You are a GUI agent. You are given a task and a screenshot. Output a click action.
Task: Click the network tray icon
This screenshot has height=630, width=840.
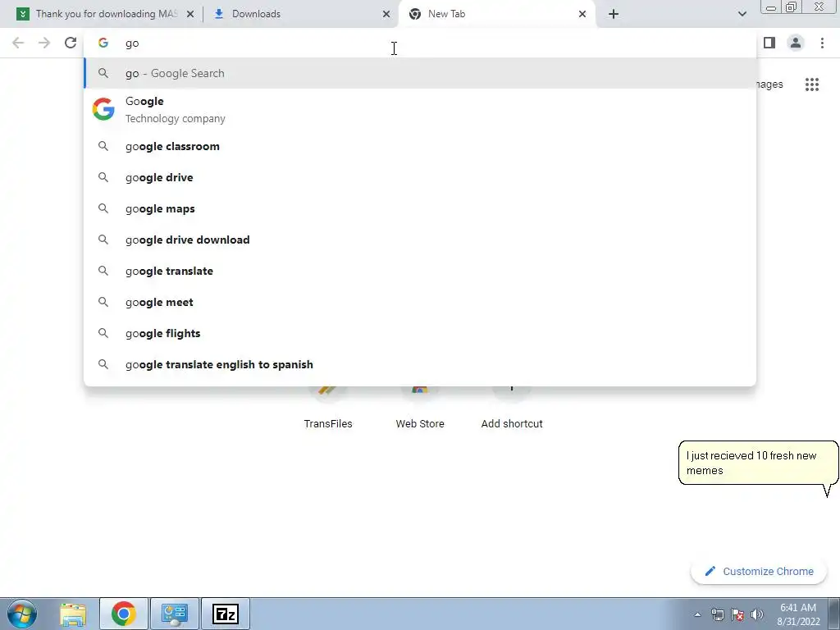(717, 614)
